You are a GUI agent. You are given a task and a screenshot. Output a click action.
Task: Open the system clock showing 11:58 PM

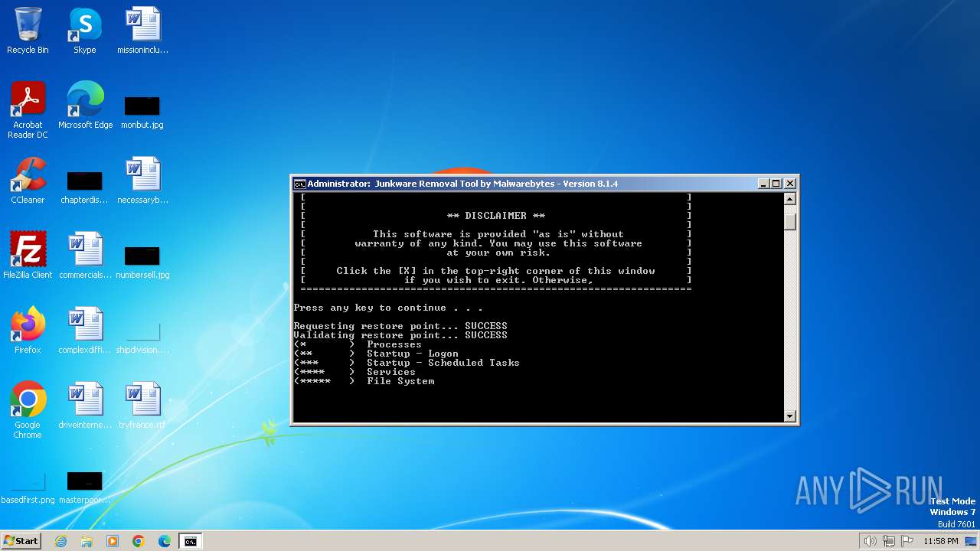point(941,541)
